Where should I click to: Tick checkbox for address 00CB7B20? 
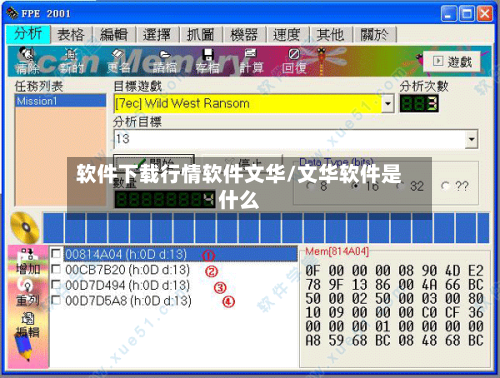(x=56, y=269)
